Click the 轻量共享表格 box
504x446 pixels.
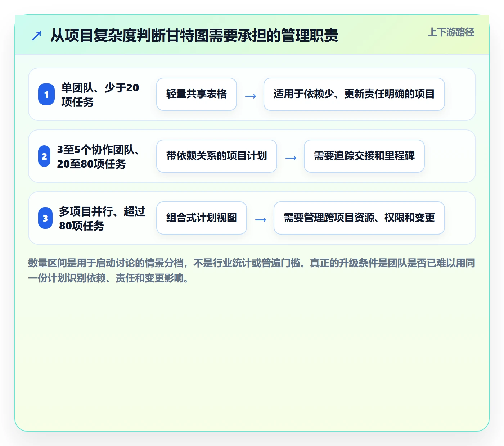tap(197, 94)
